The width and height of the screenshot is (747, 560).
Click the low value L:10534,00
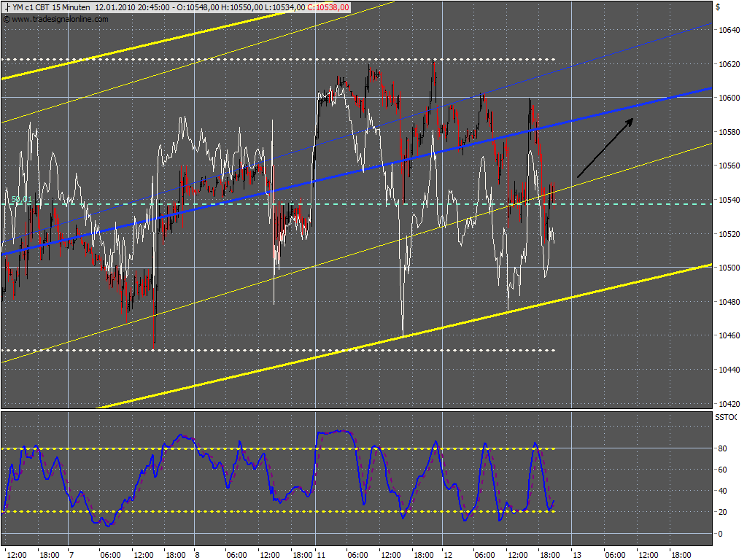[x=285, y=7]
